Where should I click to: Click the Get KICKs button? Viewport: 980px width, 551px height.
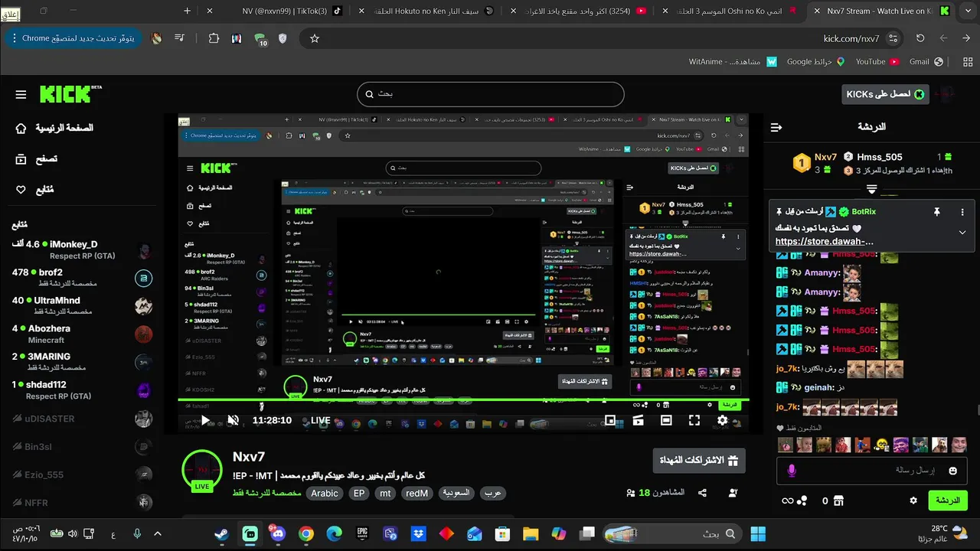(x=885, y=94)
